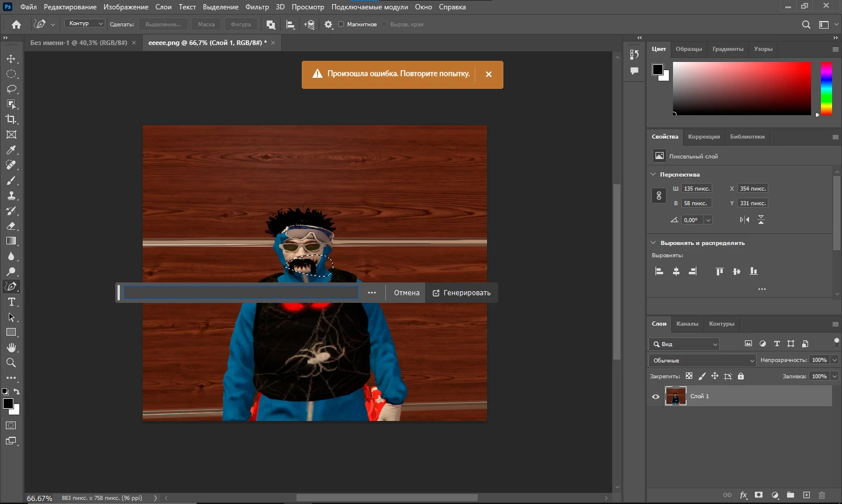Open the gear settings in options bar
The width and height of the screenshot is (842, 504).
pyautogui.click(x=329, y=25)
